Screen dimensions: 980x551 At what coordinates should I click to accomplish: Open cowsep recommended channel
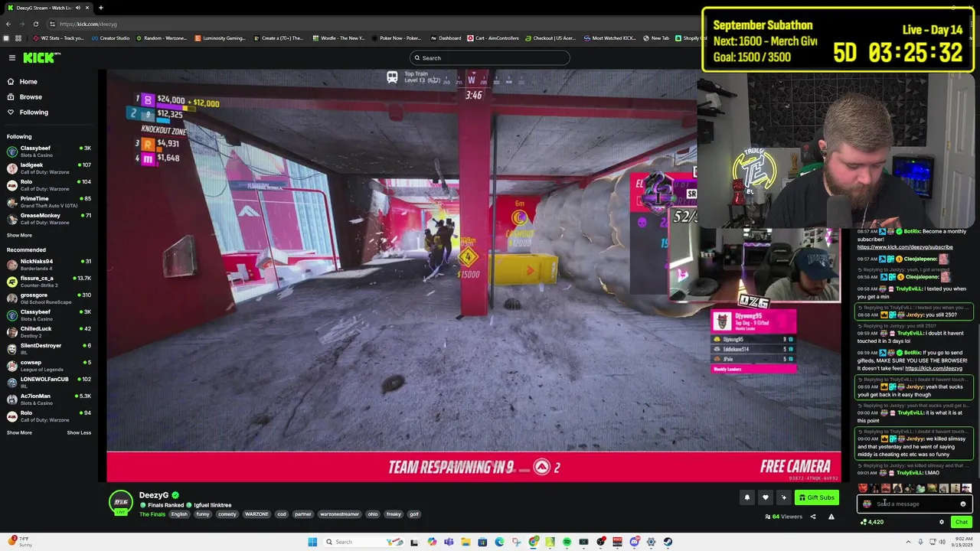(x=49, y=365)
